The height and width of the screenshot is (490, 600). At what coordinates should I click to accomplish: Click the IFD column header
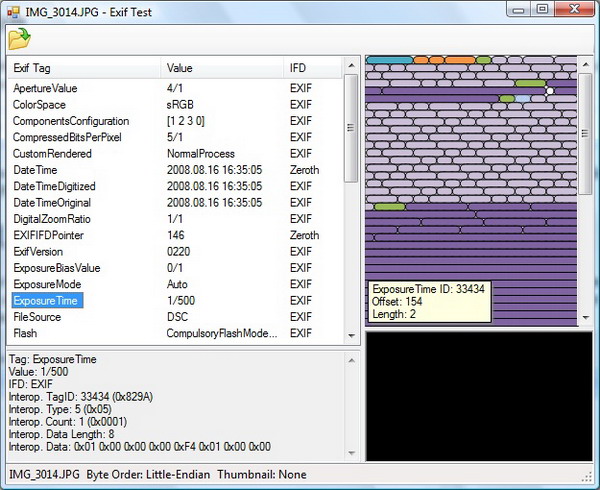pyautogui.click(x=312, y=68)
